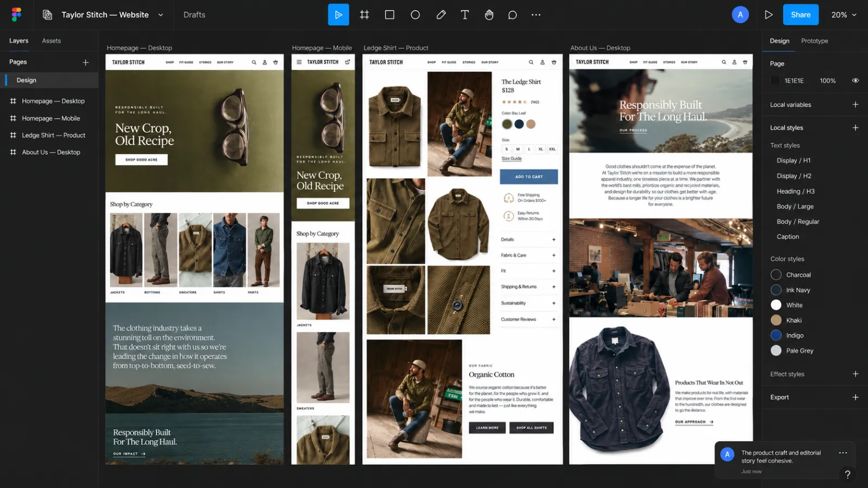
Task: Click the page background color swatch 1E1E1E
Action: click(775, 81)
